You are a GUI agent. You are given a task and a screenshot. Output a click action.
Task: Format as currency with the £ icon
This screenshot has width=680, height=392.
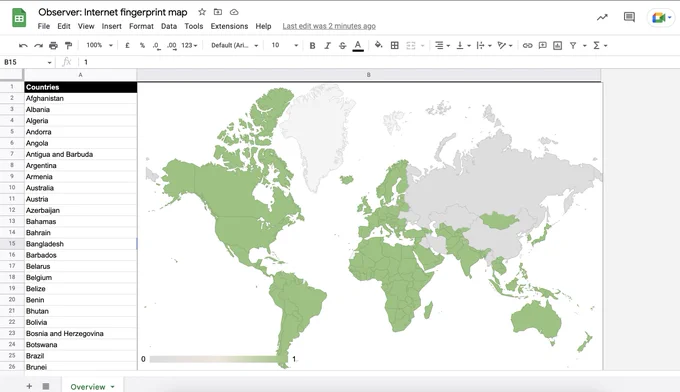(x=127, y=46)
